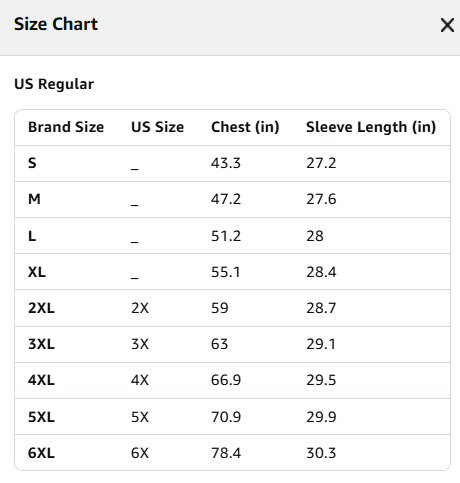
Task: Click the 30.3 sleeve length value
Action: [x=321, y=453]
